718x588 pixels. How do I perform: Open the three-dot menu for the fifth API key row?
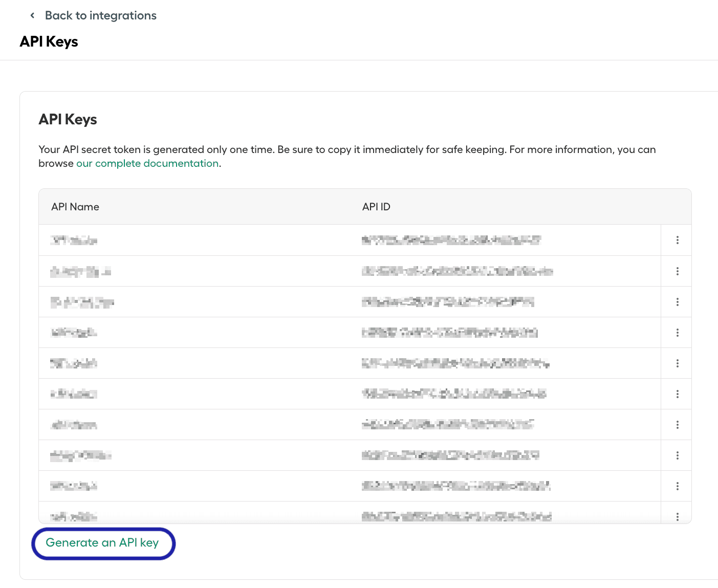pyautogui.click(x=677, y=363)
